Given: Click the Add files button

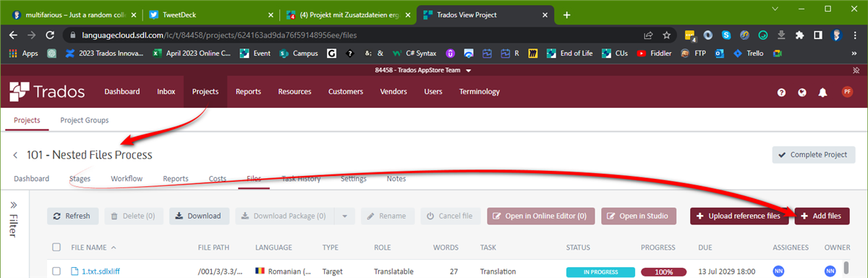Looking at the screenshot, I should [x=822, y=216].
